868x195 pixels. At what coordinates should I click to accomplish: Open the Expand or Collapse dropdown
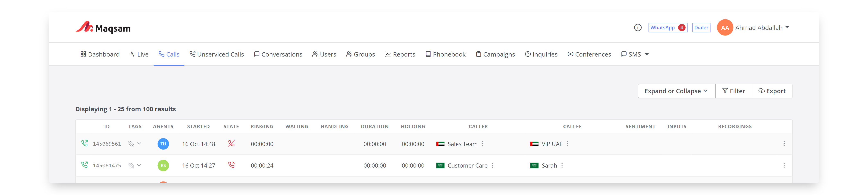[676, 91]
